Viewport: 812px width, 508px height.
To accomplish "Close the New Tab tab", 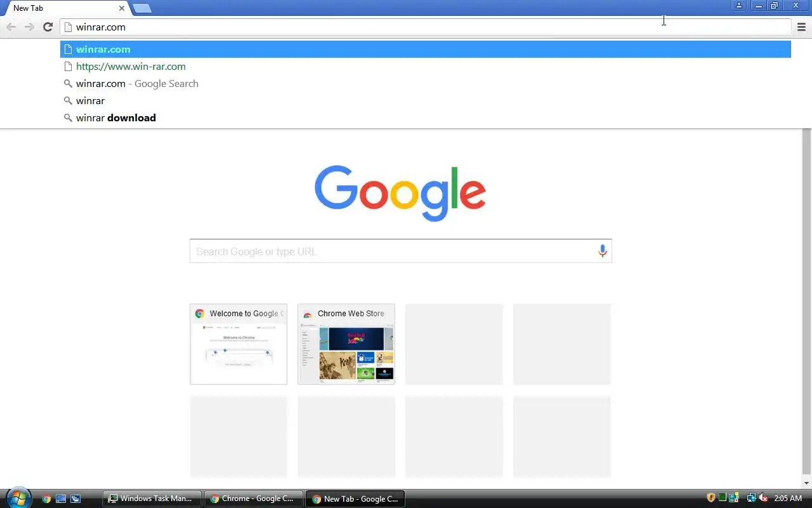I will coord(122,8).
